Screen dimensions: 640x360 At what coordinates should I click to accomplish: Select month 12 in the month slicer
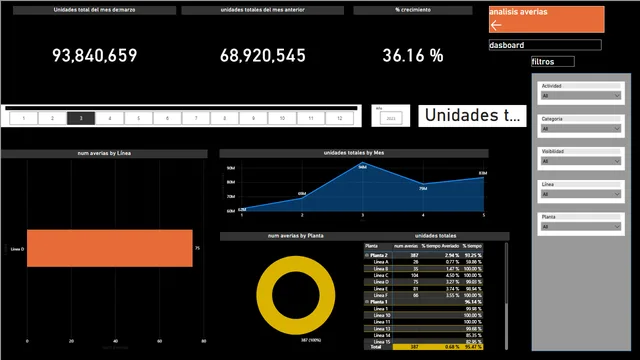coord(340,118)
